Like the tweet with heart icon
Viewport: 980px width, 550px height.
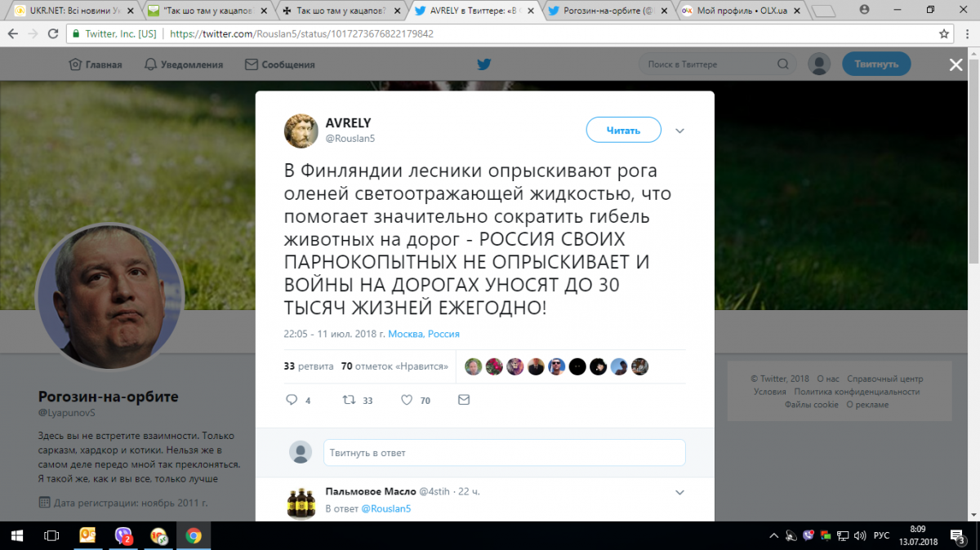pos(407,401)
